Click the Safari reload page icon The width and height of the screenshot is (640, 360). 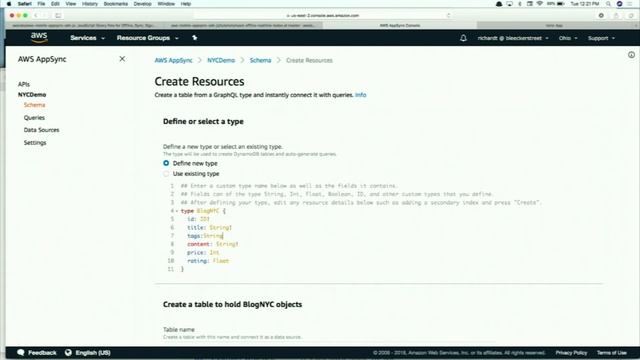pos(448,16)
